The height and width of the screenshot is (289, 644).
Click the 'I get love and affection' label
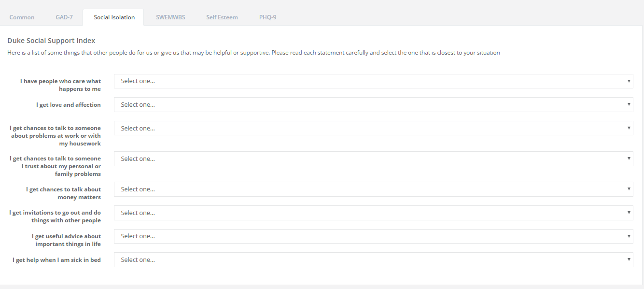(x=69, y=105)
